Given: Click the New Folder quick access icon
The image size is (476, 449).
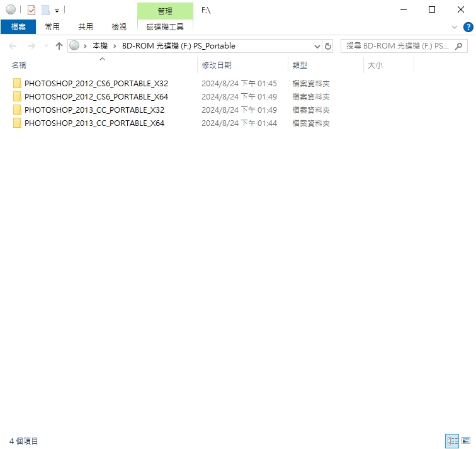Looking at the screenshot, I should pyautogui.click(x=45, y=10).
